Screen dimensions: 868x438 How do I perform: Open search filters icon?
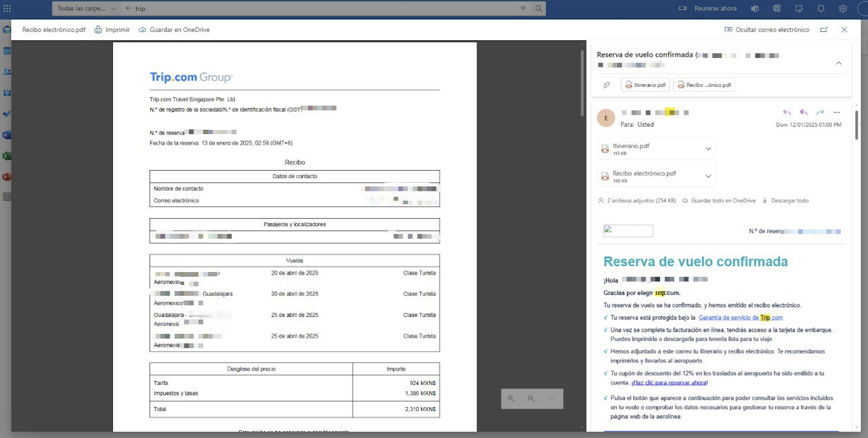click(523, 9)
